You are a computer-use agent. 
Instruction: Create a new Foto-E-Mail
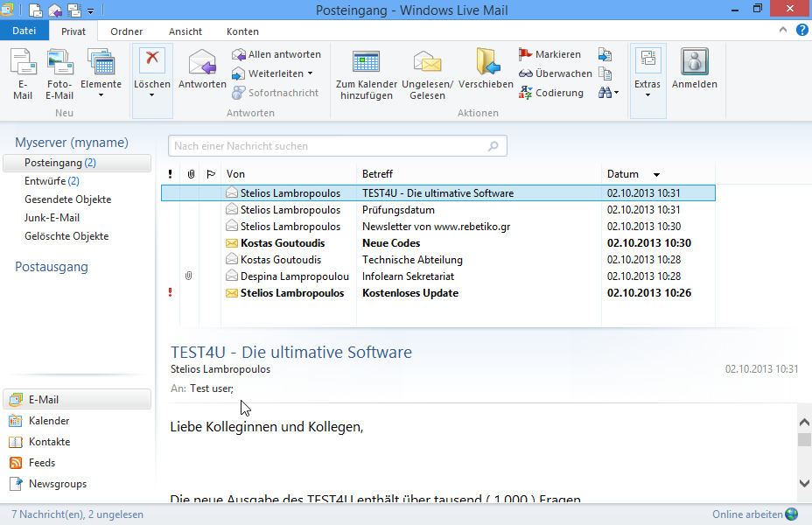59,73
